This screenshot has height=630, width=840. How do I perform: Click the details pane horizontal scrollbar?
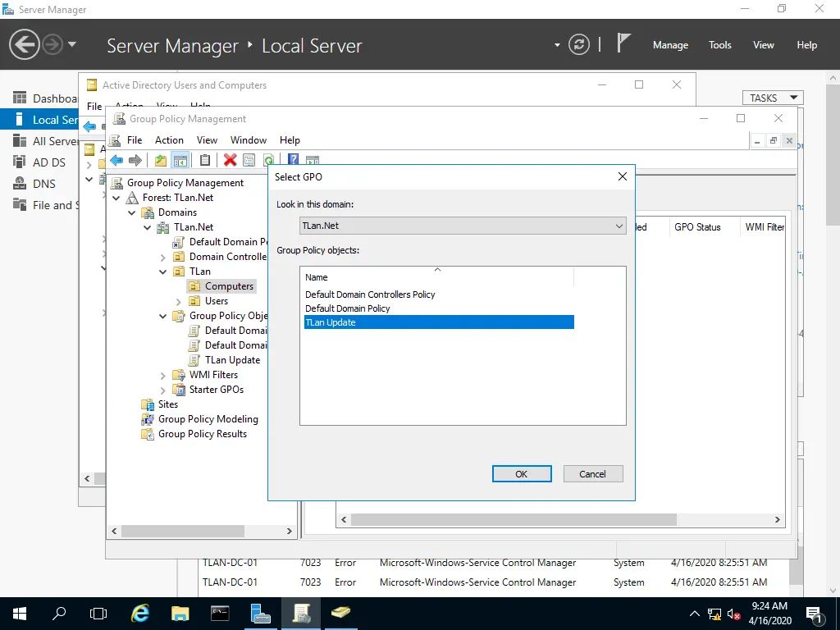click(x=514, y=519)
